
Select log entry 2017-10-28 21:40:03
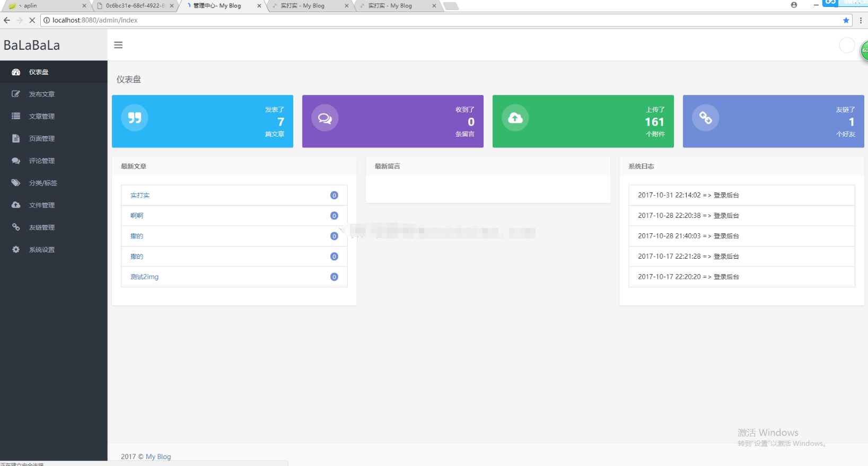click(742, 236)
